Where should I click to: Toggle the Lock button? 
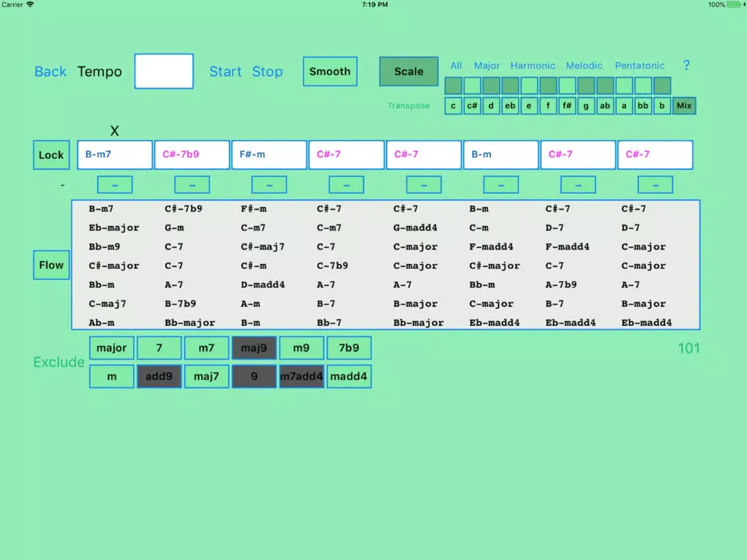coord(51,154)
